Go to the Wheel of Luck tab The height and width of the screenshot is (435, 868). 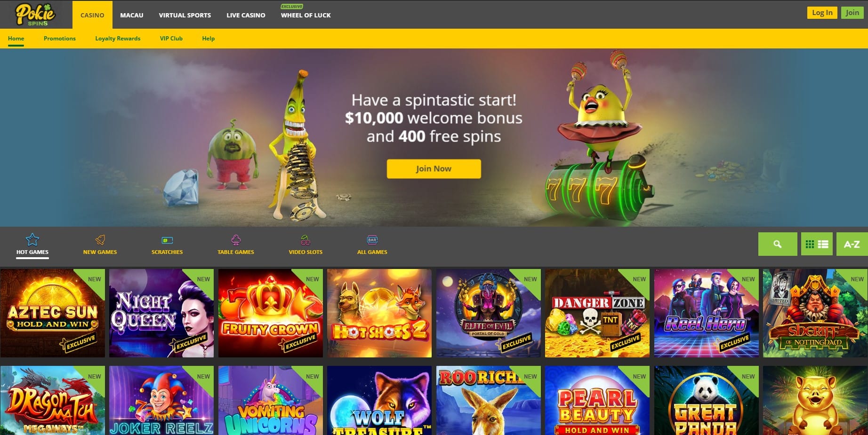pyautogui.click(x=306, y=15)
